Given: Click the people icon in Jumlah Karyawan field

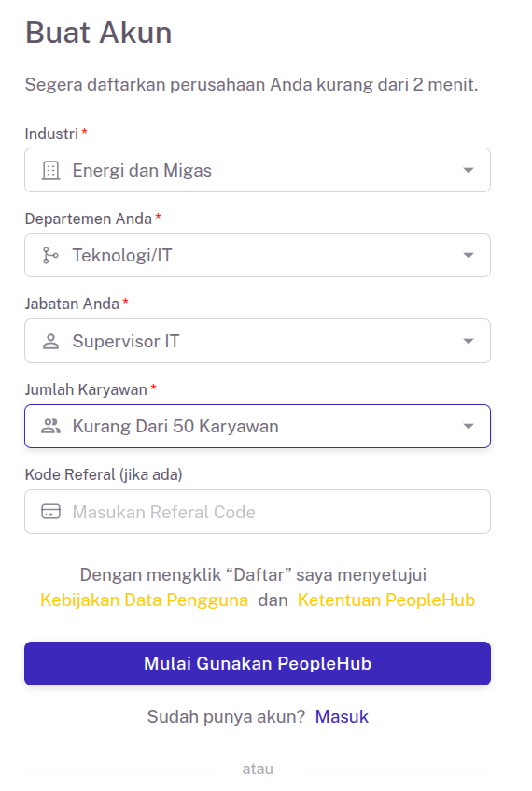Looking at the screenshot, I should [x=50, y=426].
